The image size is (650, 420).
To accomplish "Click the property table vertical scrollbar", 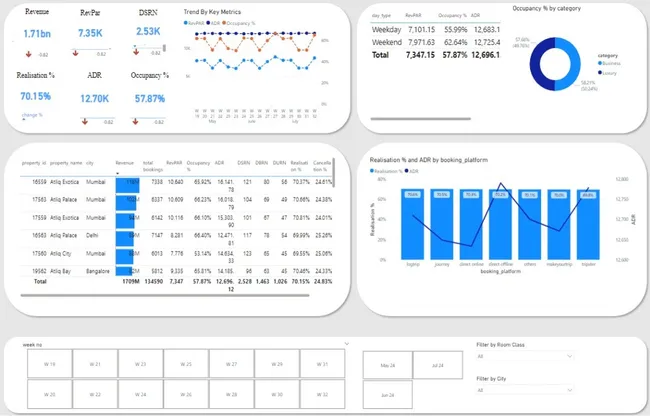I will pyautogui.click(x=333, y=172).
